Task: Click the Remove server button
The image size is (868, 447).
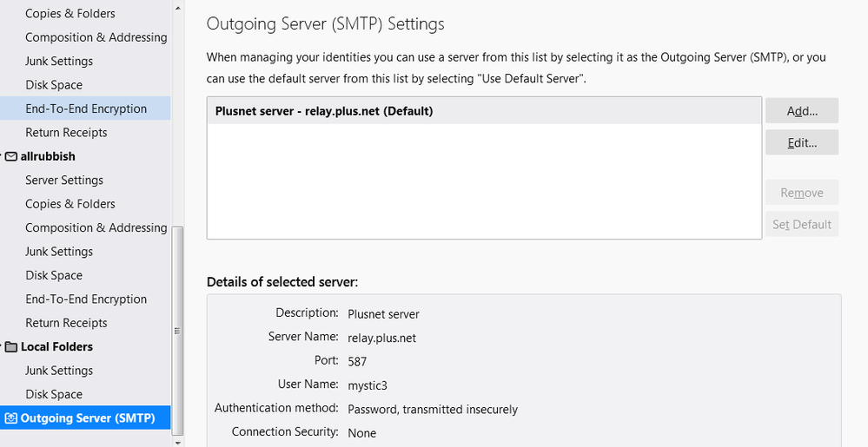Action: click(x=801, y=193)
